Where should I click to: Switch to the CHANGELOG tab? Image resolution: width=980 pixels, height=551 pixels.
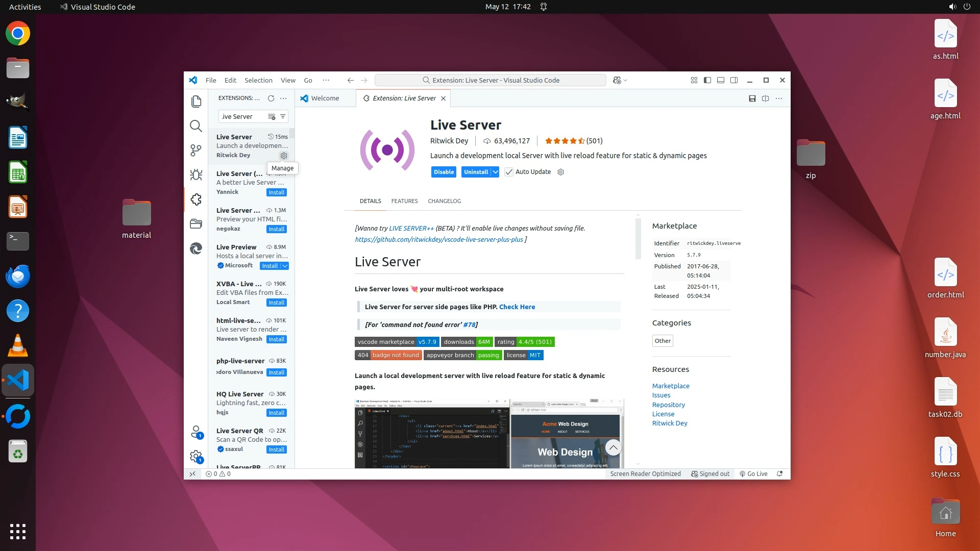(444, 201)
